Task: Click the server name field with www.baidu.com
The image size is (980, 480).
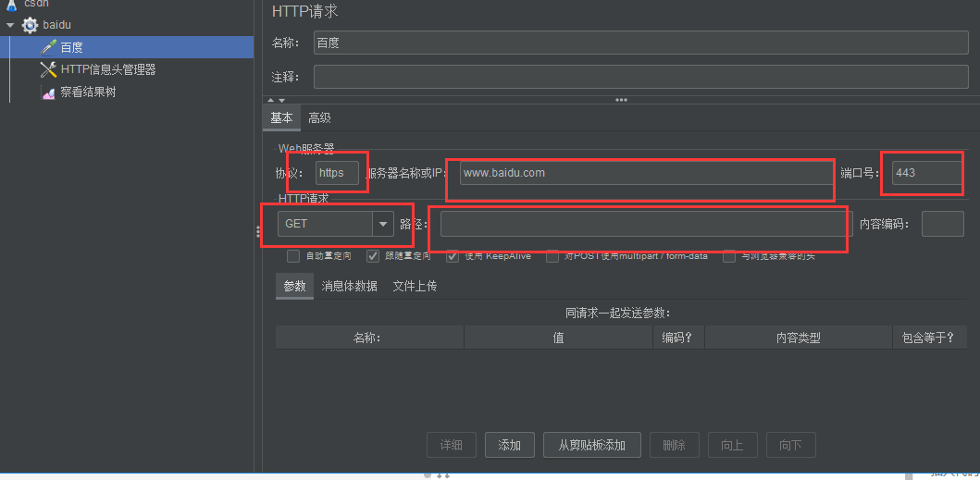Action: tap(645, 173)
